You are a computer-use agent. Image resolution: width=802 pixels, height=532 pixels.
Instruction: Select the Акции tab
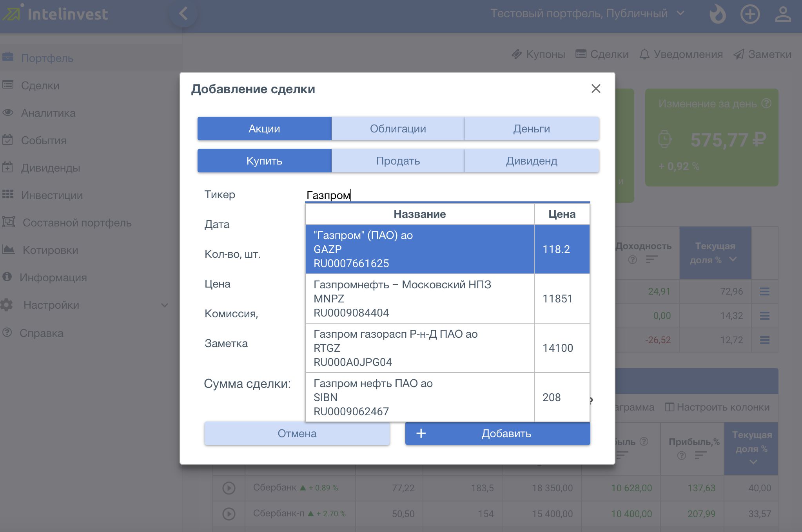click(265, 128)
